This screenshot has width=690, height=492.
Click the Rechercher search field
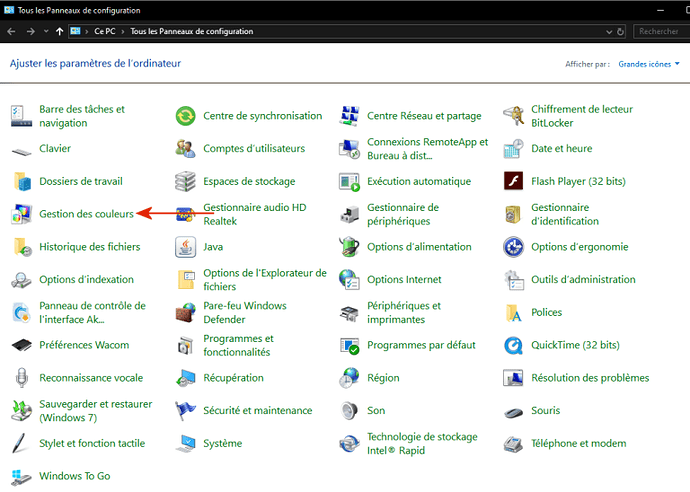point(660,31)
